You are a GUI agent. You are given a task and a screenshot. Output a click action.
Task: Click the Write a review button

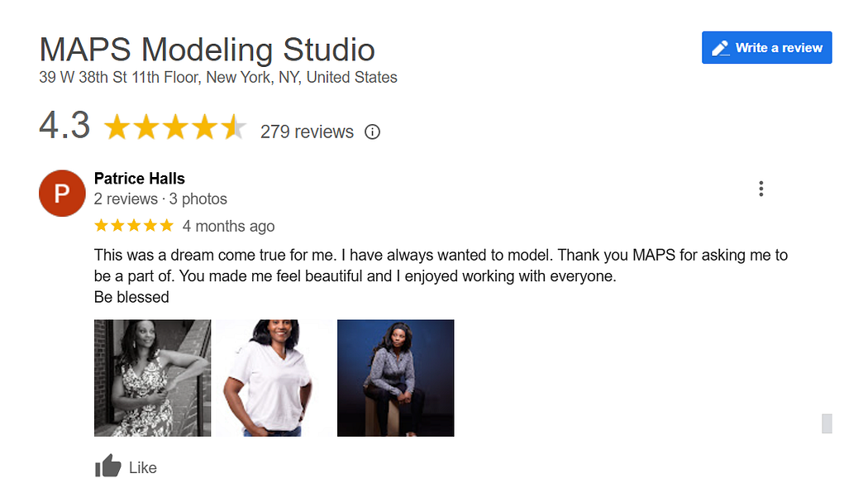click(x=766, y=48)
